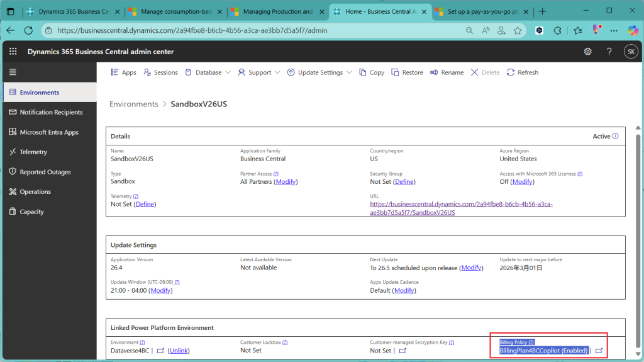Select the BillingPlan4BCCopilot (Enabled) text
This screenshot has width=644, height=362.
click(x=544, y=351)
